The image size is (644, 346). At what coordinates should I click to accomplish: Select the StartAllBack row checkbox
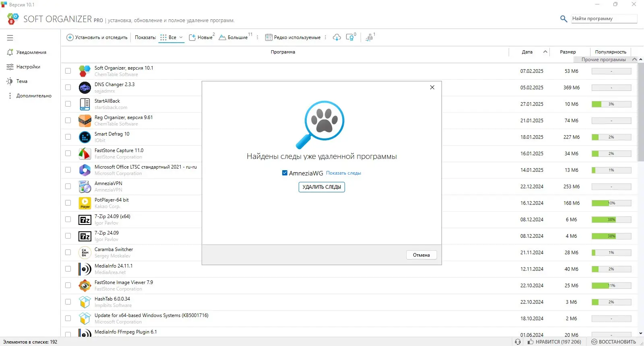(68, 104)
